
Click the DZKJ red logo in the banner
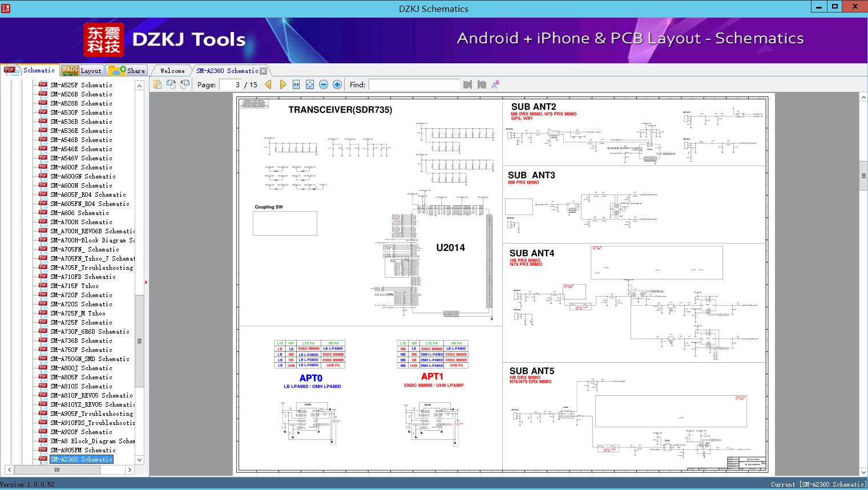coord(104,40)
